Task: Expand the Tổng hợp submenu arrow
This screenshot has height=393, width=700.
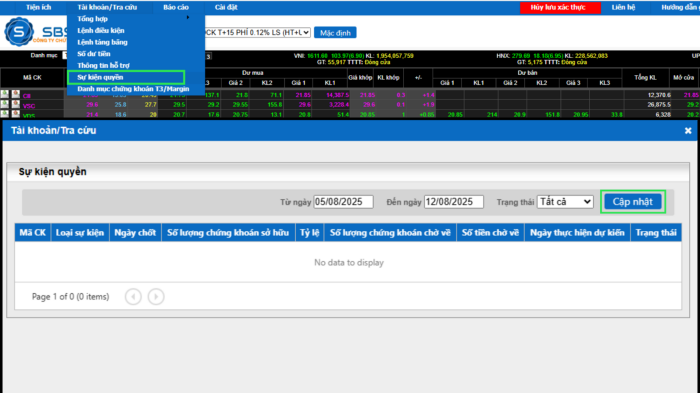Action: pos(188,18)
